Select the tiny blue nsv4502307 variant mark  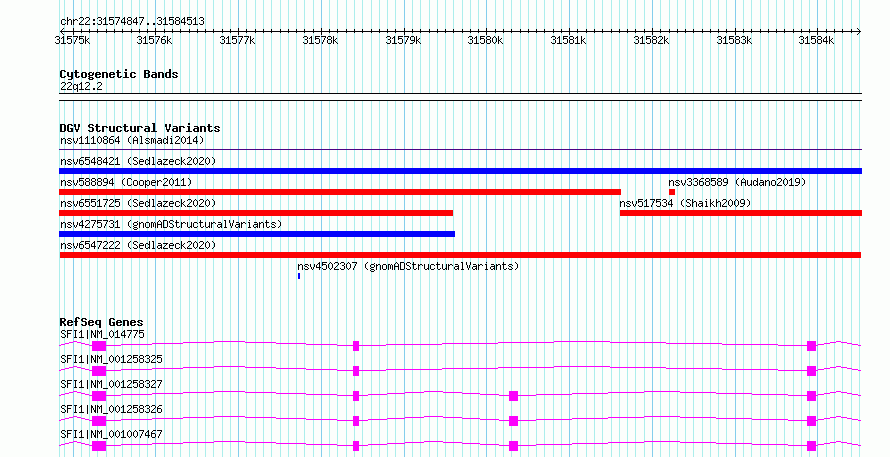coord(299,276)
